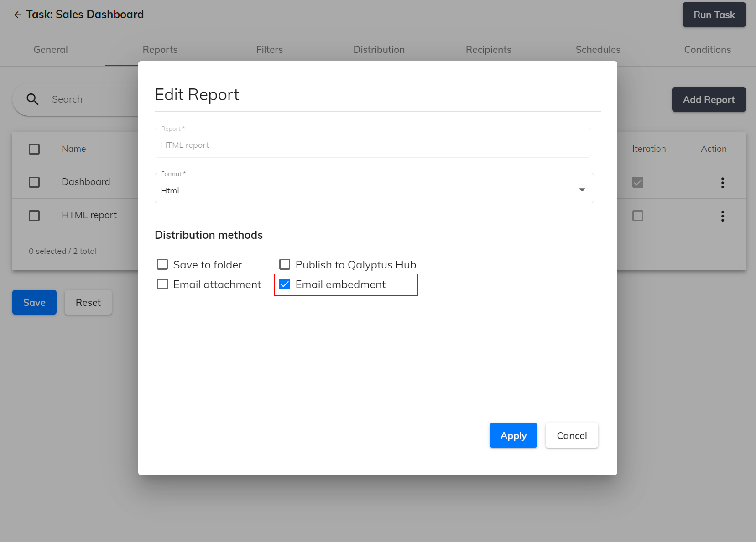Screen dimensions: 756x542
Task: Cancel the Edit Report dialog
Action: pyautogui.click(x=572, y=435)
